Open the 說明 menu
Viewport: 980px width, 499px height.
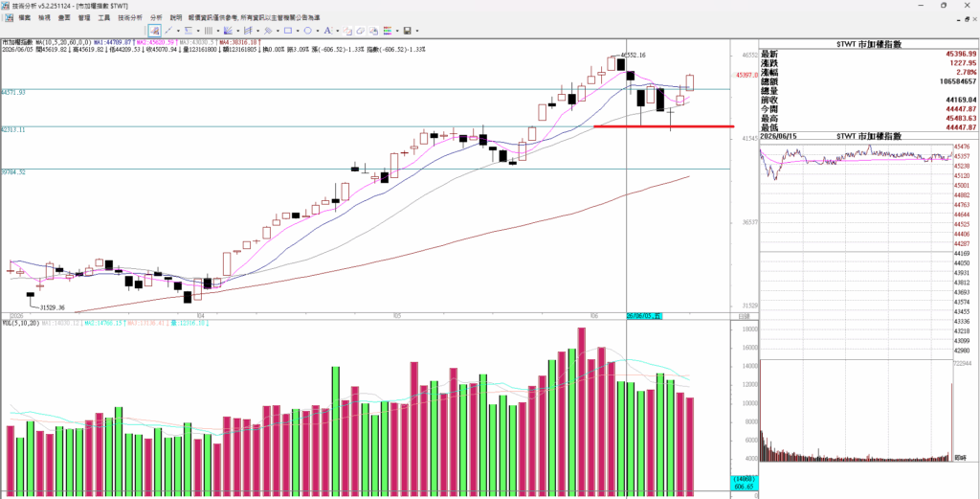176,17
